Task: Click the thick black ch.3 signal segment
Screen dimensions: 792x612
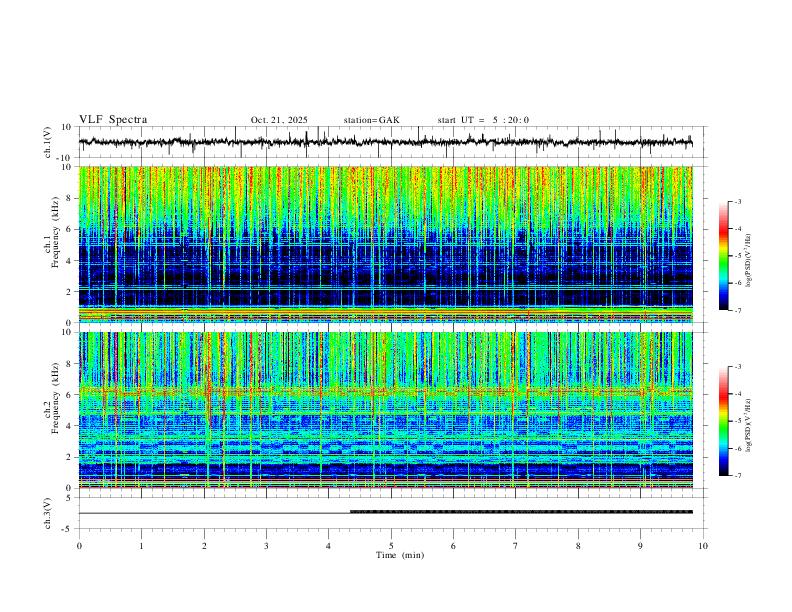Action: [x=521, y=512]
